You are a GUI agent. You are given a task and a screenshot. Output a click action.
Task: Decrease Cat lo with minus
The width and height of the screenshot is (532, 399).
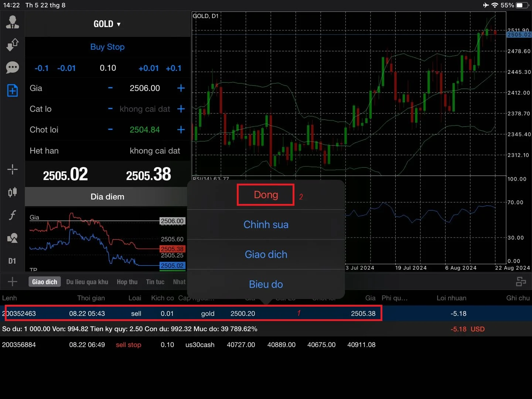(x=110, y=109)
